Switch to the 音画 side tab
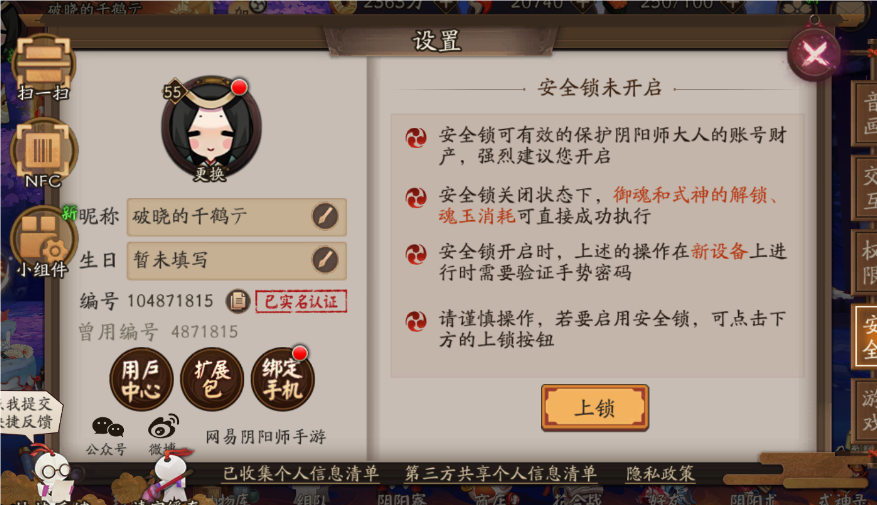 click(865, 114)
